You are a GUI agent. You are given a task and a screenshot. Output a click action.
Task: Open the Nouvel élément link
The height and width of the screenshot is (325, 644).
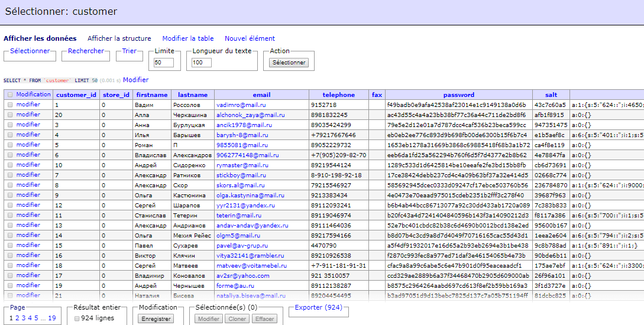point(250,38)
